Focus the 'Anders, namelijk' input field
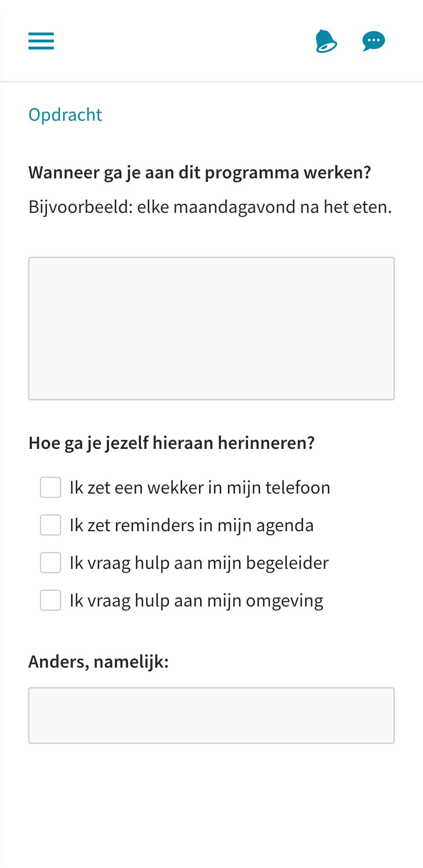Viewport: 423px width, 868px height. (211, 715)
